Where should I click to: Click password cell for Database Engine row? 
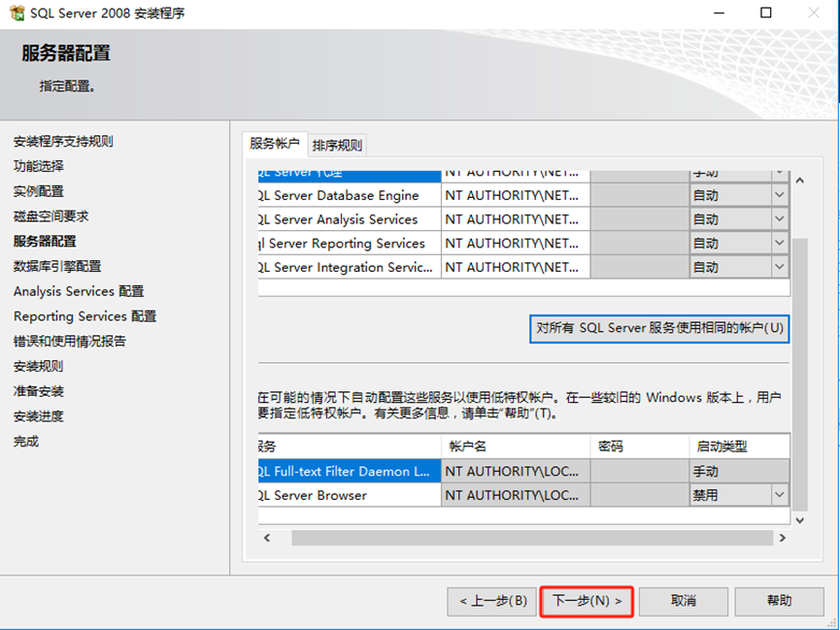tap(640, 195)
